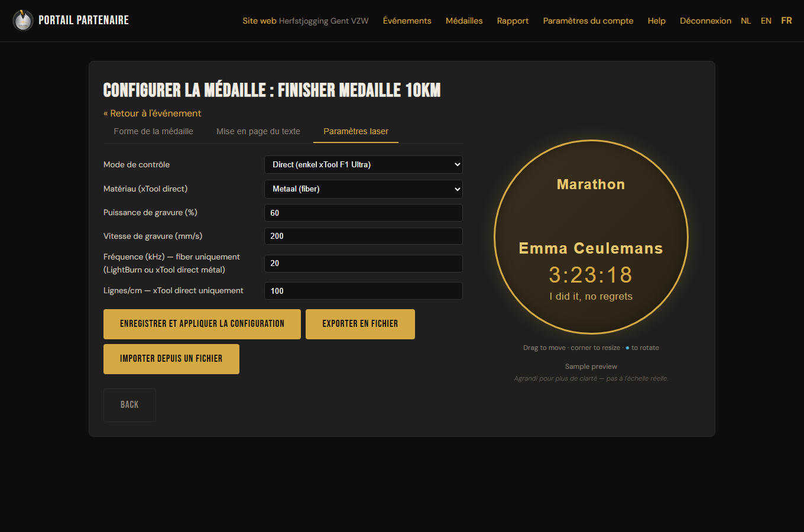Click the Portail Partenaire logo icon
Screen dimensions: 804x532
(x=23, y=21)
